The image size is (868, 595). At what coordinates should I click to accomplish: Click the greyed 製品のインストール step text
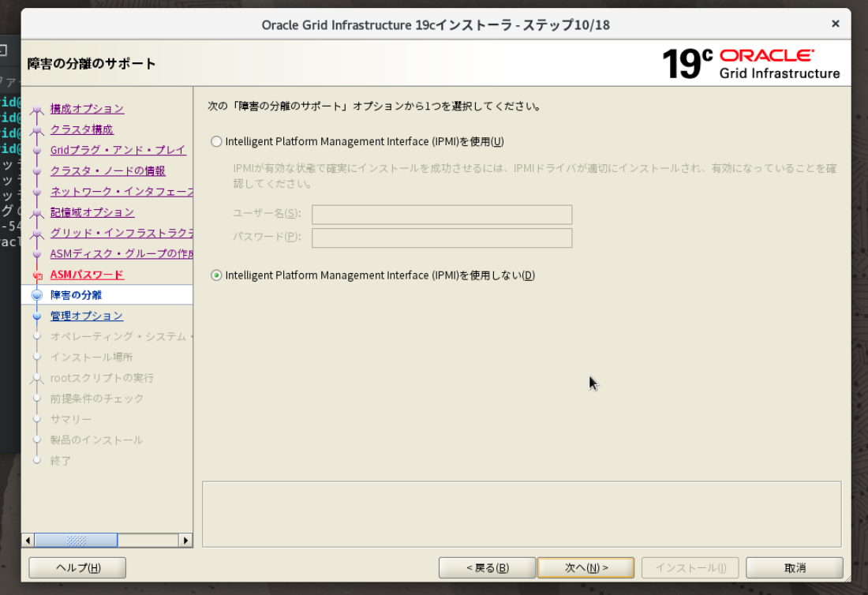click(96, 440)
